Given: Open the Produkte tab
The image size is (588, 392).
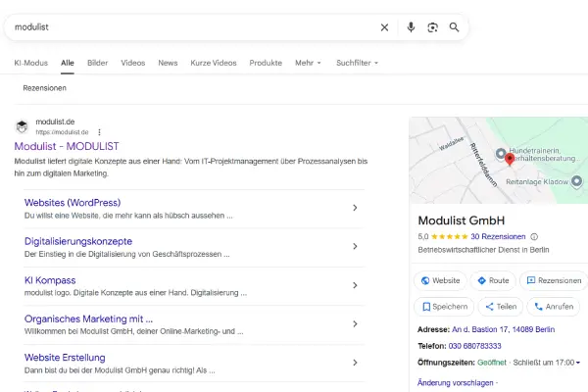Looking at the screenshot, I should point(266,63).
